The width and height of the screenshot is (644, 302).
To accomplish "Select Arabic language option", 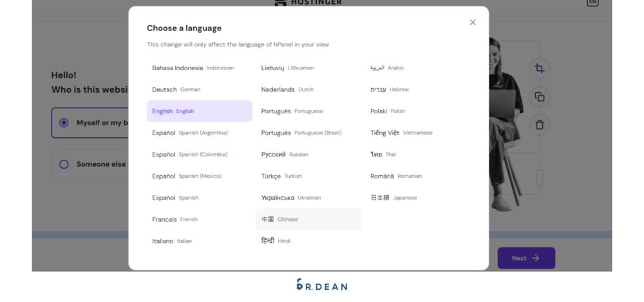I will (387, 68).
